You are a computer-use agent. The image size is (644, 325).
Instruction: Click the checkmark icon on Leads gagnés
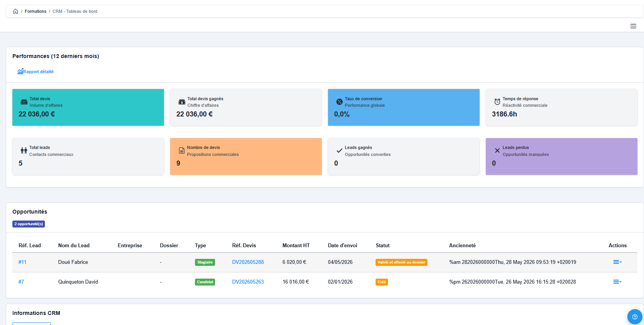point(339,151)
